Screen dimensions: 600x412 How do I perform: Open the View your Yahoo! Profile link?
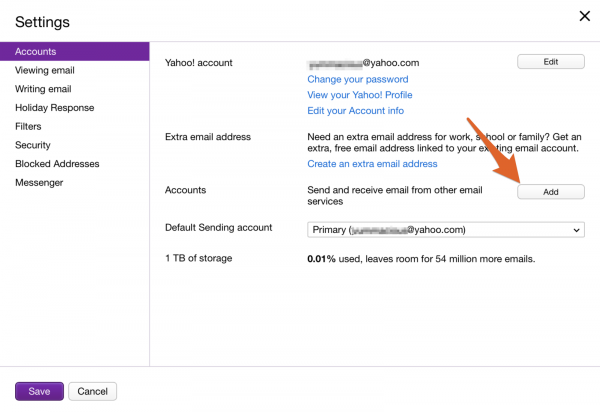(x=360, y=95)
